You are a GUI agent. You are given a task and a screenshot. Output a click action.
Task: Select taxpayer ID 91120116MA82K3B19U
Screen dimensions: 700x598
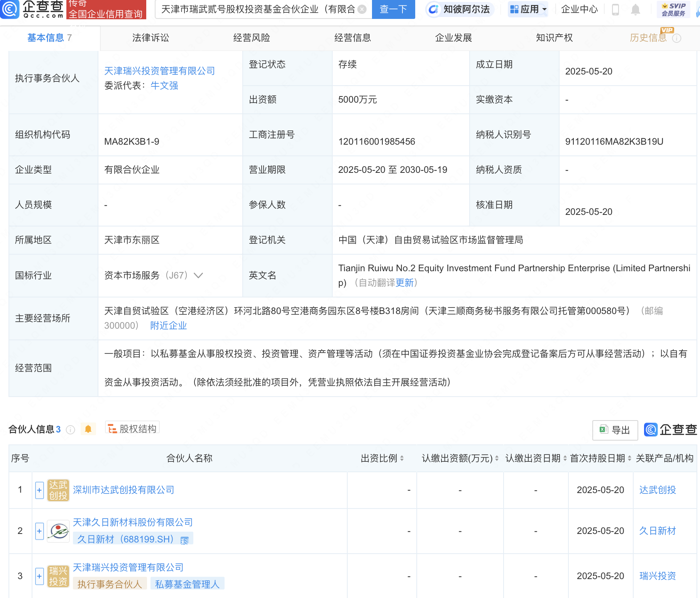click(x=614, y=142)
